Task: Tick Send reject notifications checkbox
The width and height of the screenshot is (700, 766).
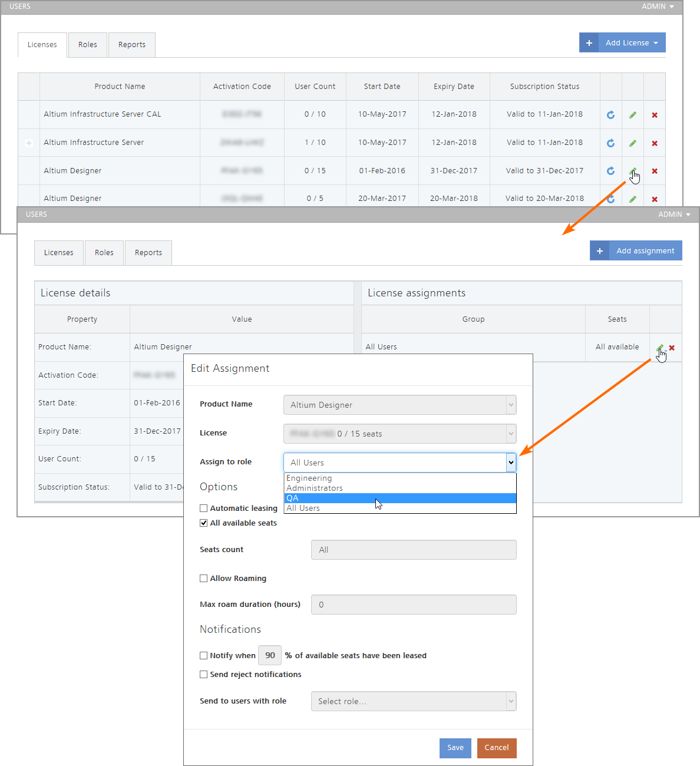Action: (x=204, y=674)
